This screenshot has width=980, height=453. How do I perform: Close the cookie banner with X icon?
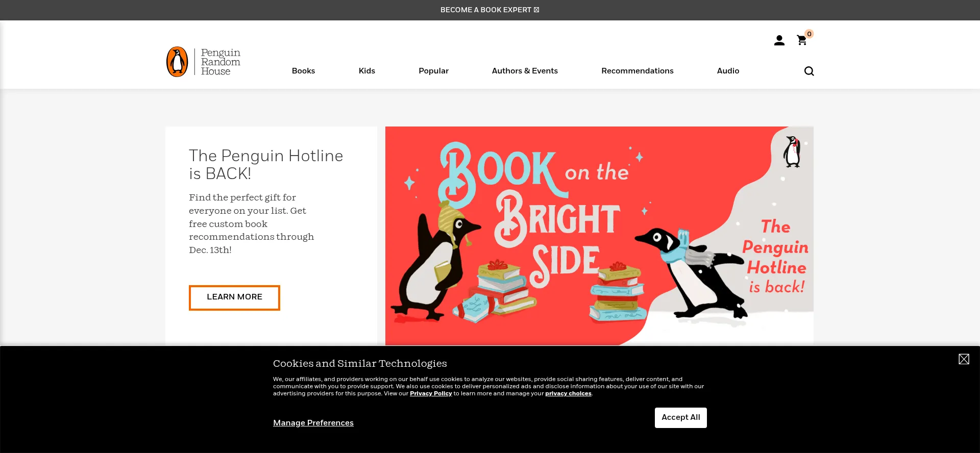tap(964, 359)
